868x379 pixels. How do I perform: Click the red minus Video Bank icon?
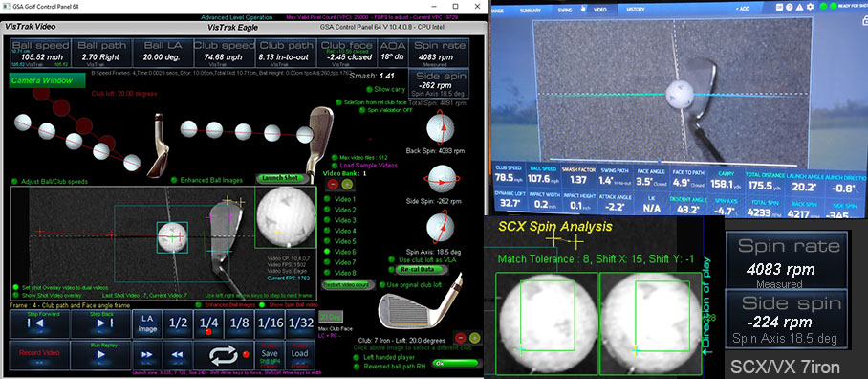[333, 184]
